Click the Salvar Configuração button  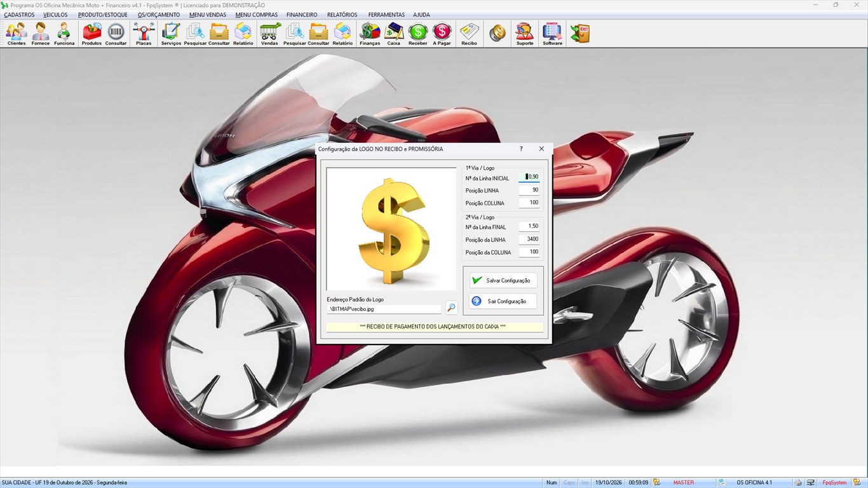point(503,280)
